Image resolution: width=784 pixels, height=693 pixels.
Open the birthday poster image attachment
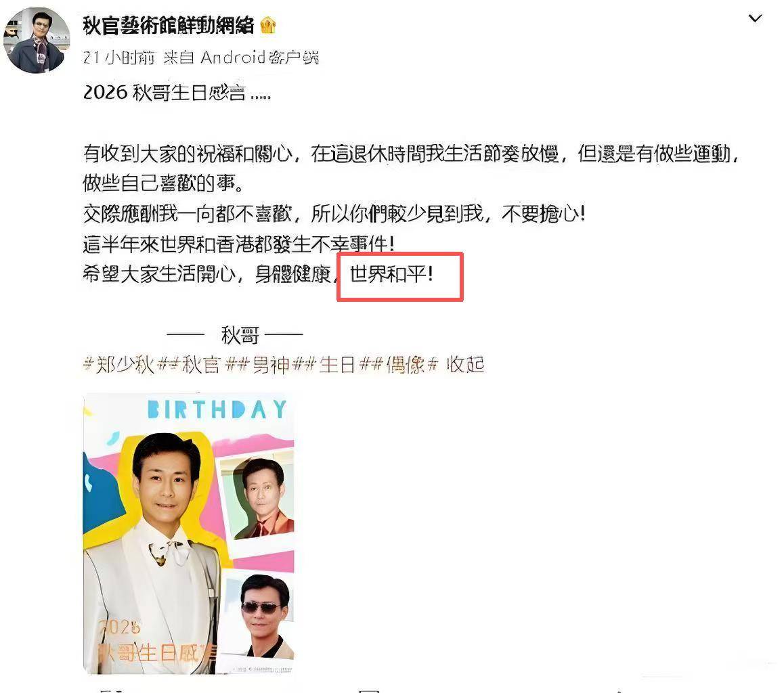[x=188, y=533]
